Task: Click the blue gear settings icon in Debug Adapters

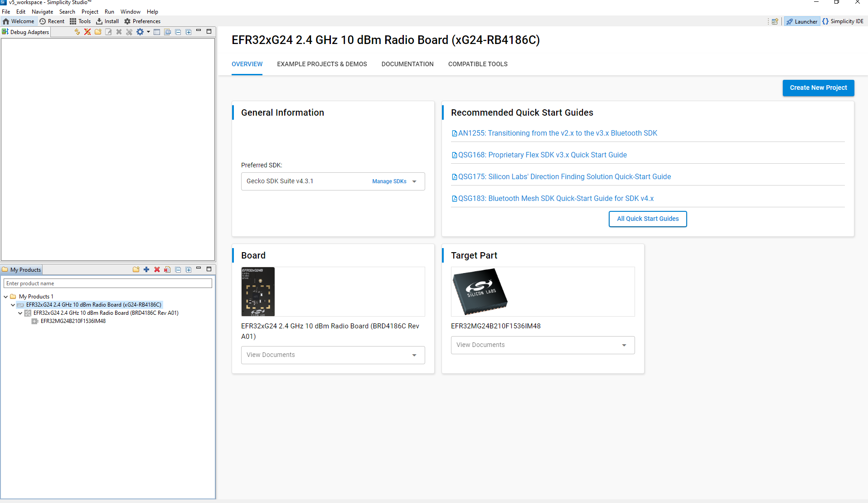Action: click(x=140, y=32)
